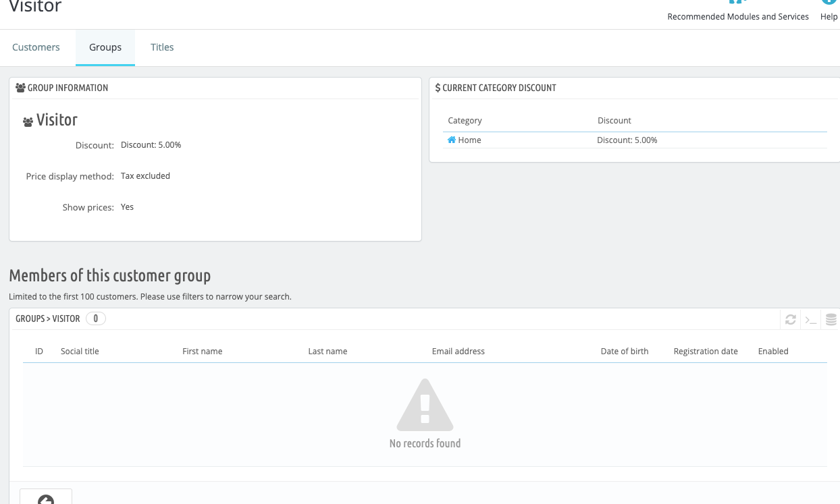Sort by Registration date column
This screenshot has height=504, width=840.
pyautogui.click(x=706, y=351)
